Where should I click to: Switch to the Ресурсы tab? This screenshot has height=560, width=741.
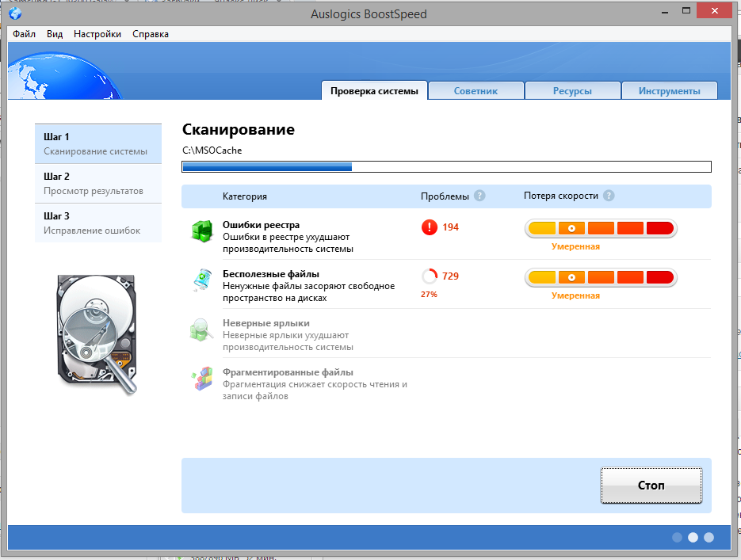point(572,90)
